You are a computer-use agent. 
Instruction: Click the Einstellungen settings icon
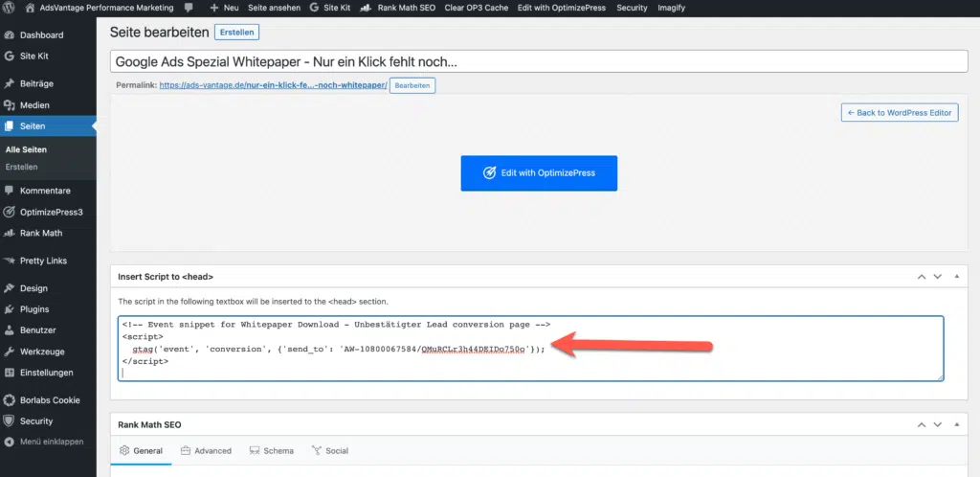[9, 373]
